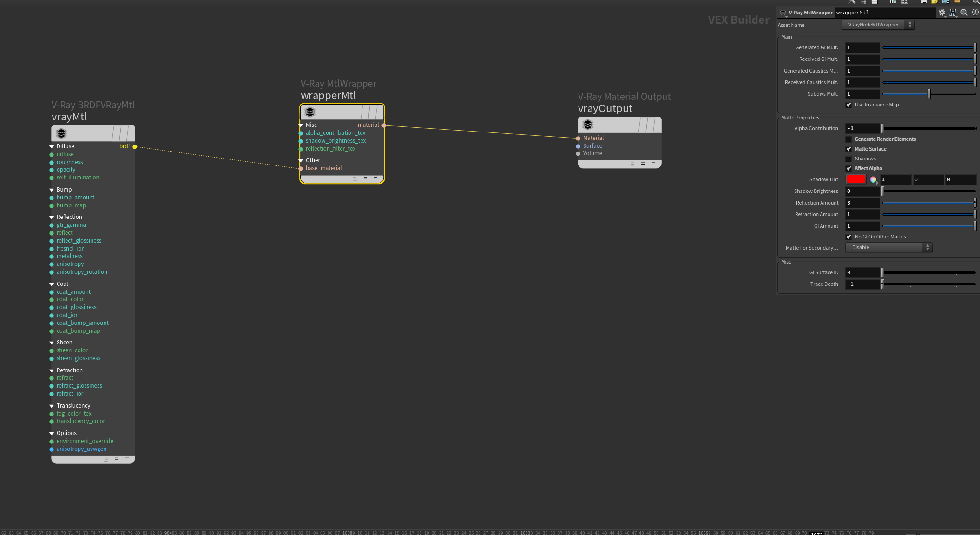Image resolution: width=980 pixels, height=535 pixels.
Task: Toggle Affect Alpha checkbox
Action: click(x=849, y=169)
